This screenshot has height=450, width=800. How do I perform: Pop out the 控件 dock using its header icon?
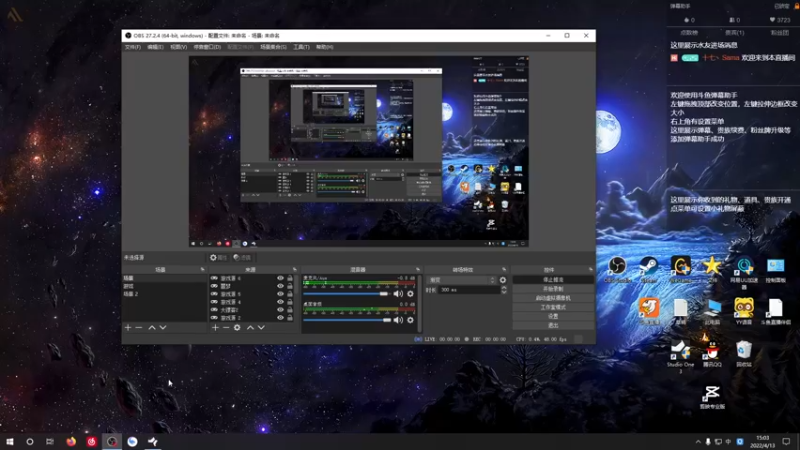point(591,269)
